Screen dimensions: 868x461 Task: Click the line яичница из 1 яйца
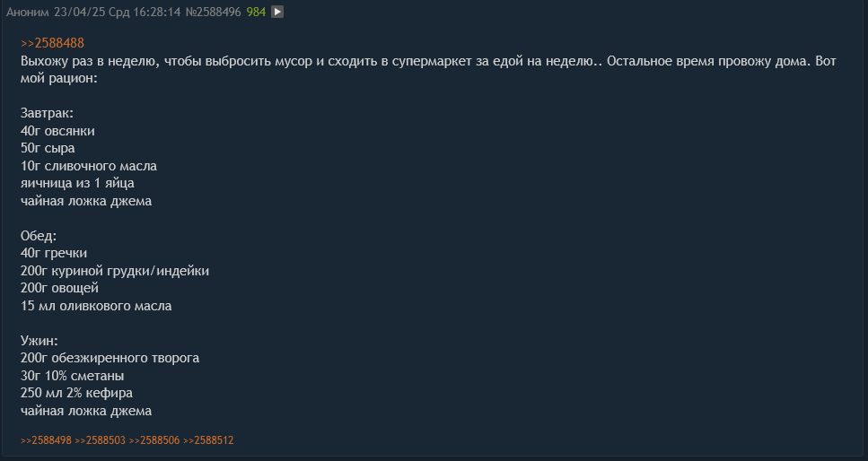(77, 183)
